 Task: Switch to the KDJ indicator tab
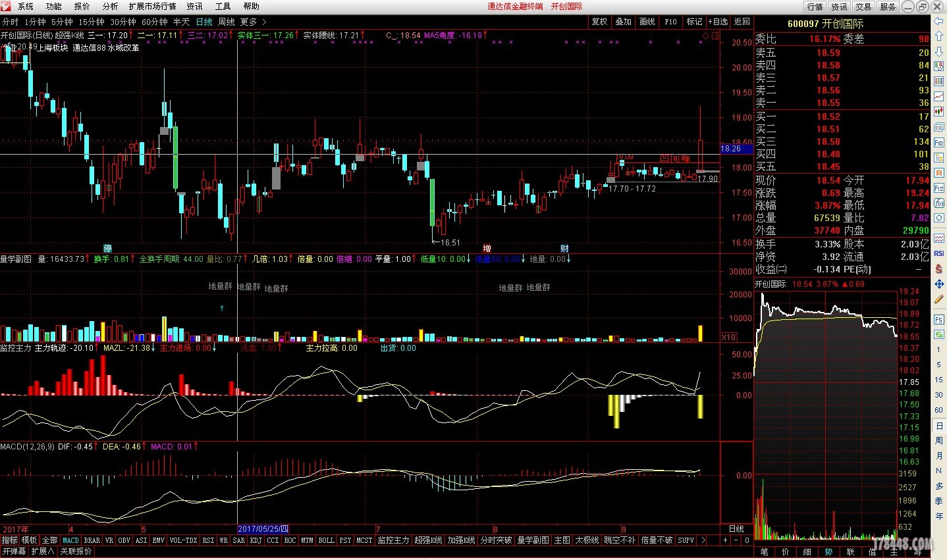(x=256, y=540)
